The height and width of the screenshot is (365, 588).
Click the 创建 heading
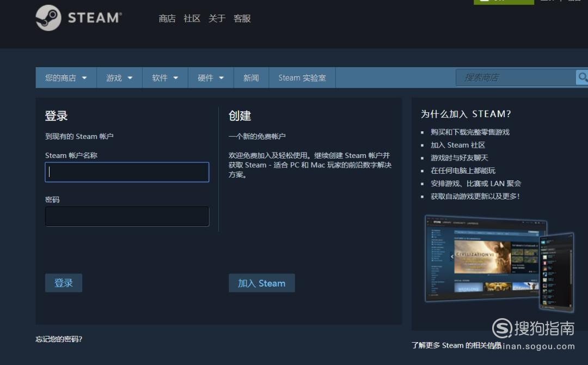tap(240, 115)
